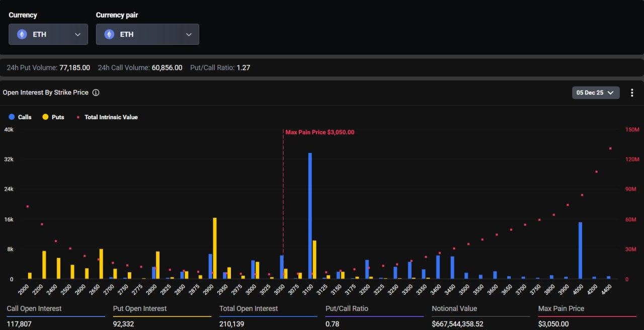The height and width of the screenshot is (330, 644).
Task: Click the Put Open Interest stat label
Action: 140,308
